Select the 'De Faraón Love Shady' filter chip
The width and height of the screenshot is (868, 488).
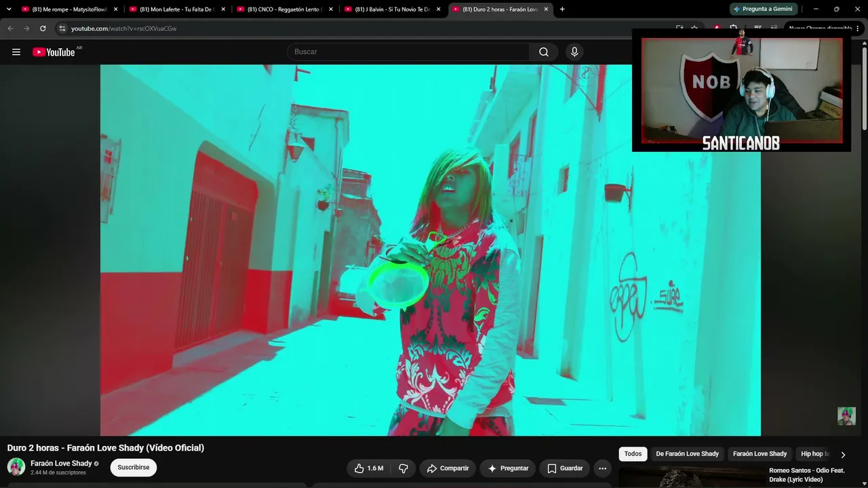tap(687, 454)
